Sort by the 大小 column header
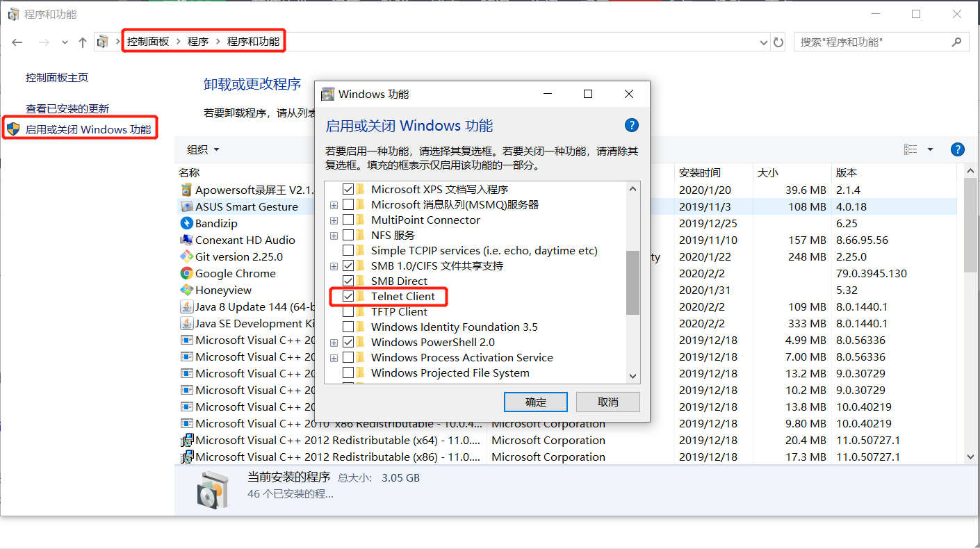Image resolution: width=980 pixels, height=549 pixels. click(793, 172)
